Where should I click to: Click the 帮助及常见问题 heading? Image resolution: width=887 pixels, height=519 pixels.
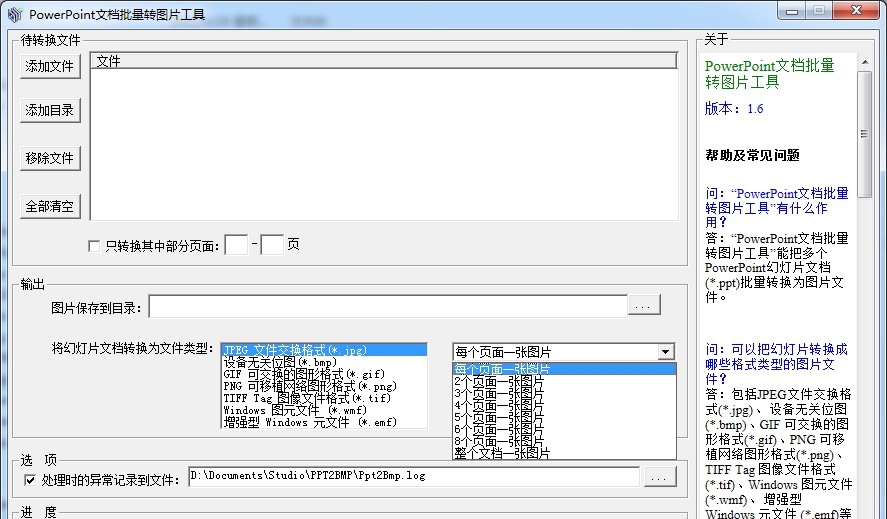pos(752,155)
